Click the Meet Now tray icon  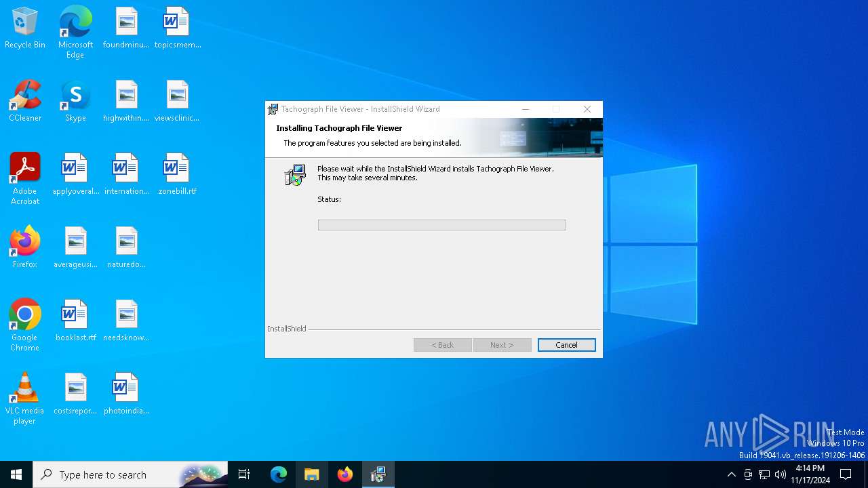(748, 474)
